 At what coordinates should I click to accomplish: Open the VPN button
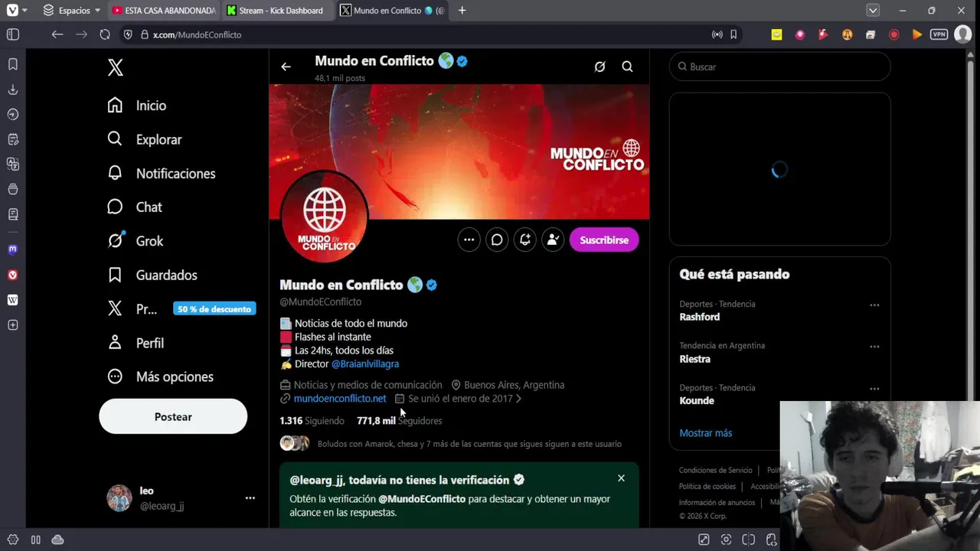click(939, 34)
